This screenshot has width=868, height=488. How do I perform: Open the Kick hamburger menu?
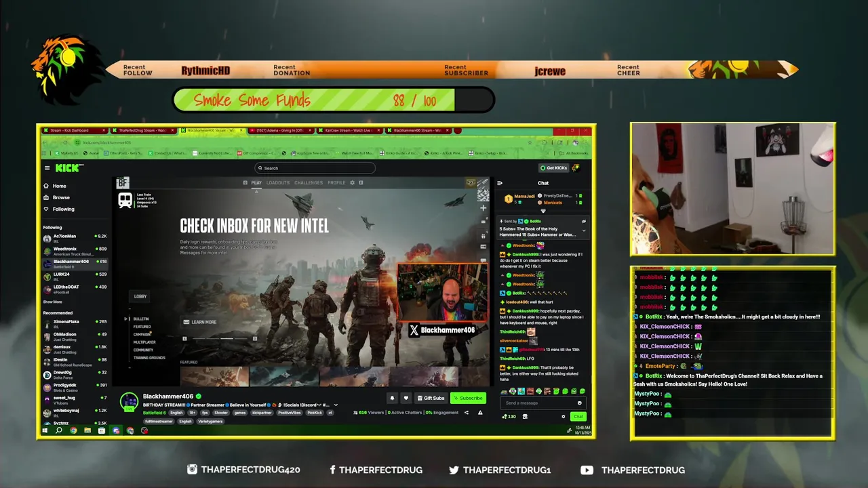[47, 168]
